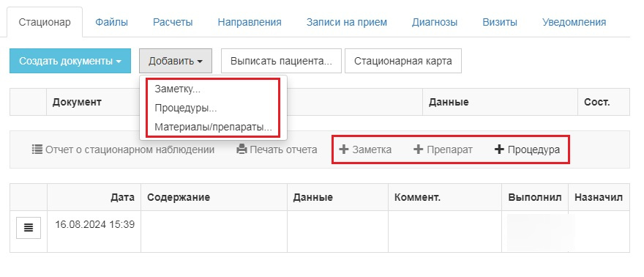Click the plus icon beside Препарат
The image size is (644, 277).
pyautogui.click(x=418, y=149)
